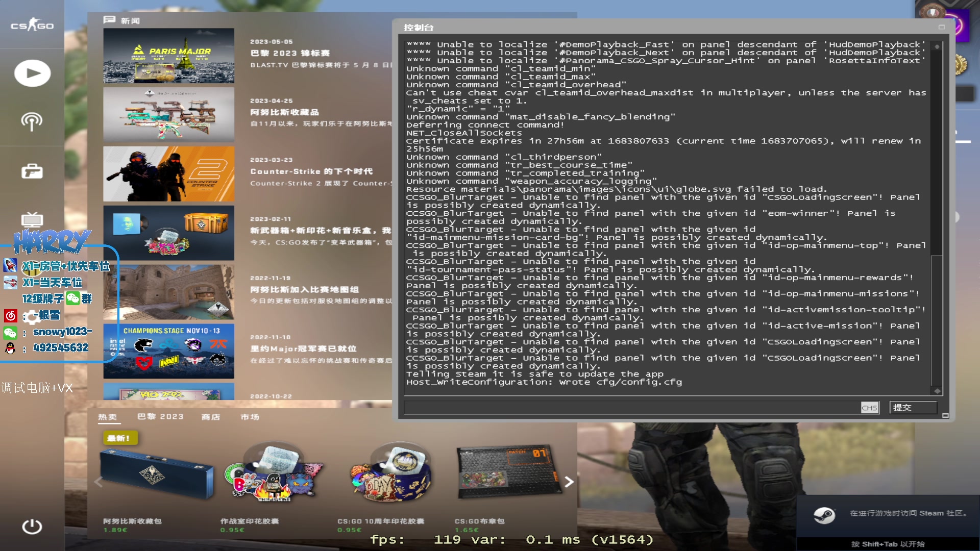Open news headline 阿努比斯收藏品

(284, 112)
